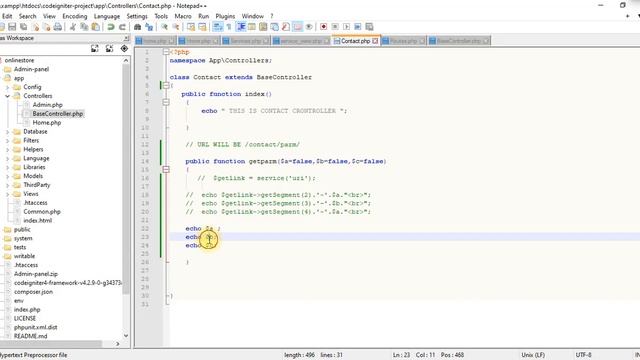Expand the Helpers folder
640x360 pixels.
point(7,150)
